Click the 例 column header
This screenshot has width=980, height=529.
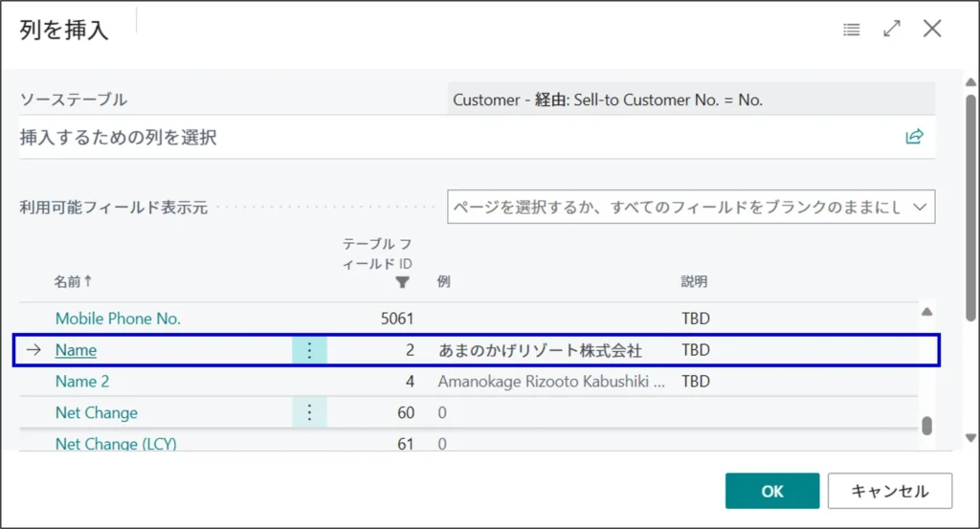[444, 281]
